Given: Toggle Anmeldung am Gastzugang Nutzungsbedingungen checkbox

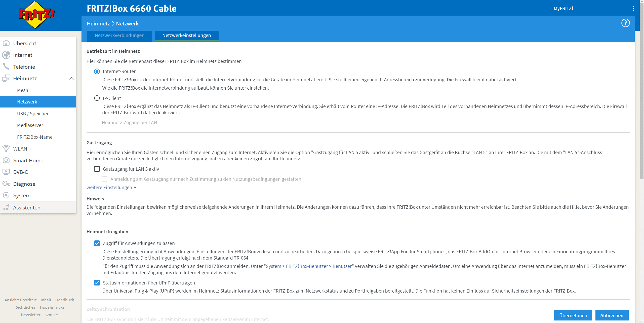Looking at the screenshot, I should (x=104, y=179).
